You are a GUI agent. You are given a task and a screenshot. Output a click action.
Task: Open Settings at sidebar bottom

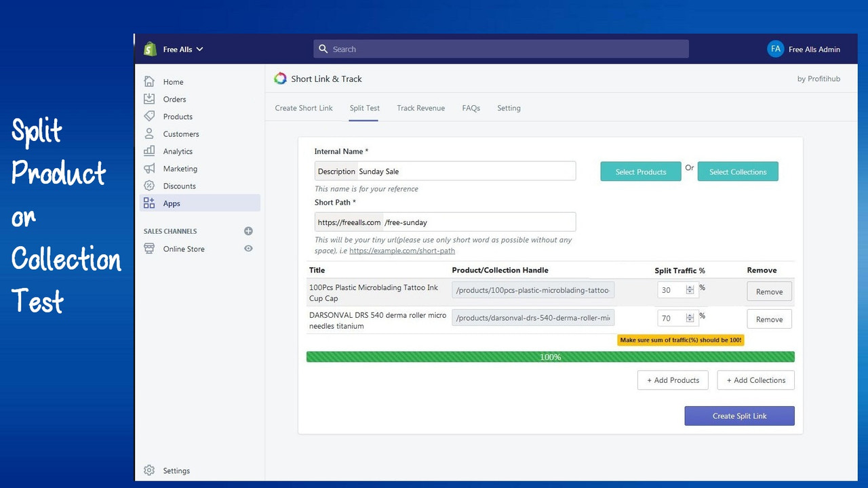(176, 470)
